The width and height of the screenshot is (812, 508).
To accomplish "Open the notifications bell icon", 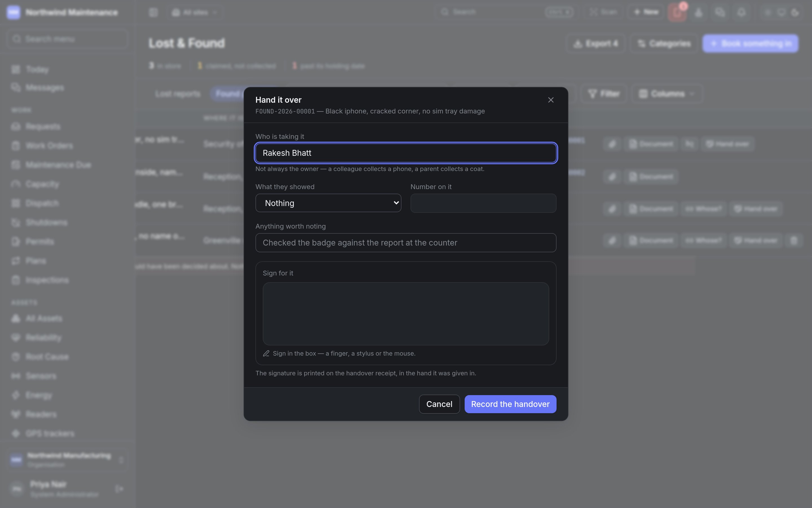I will coord(741,12).
